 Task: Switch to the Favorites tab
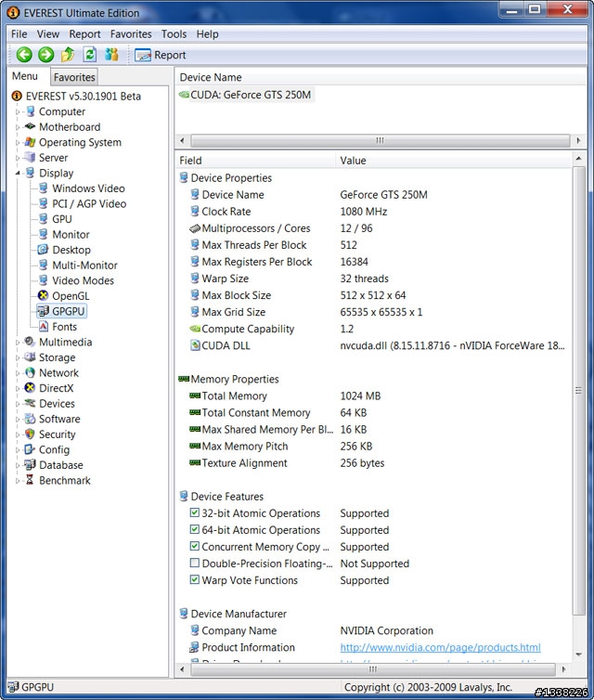[74, 77]
